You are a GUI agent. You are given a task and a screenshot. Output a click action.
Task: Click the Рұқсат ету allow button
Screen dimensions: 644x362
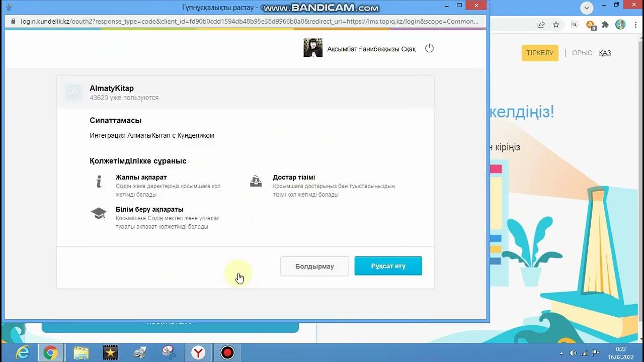point(388,266)
